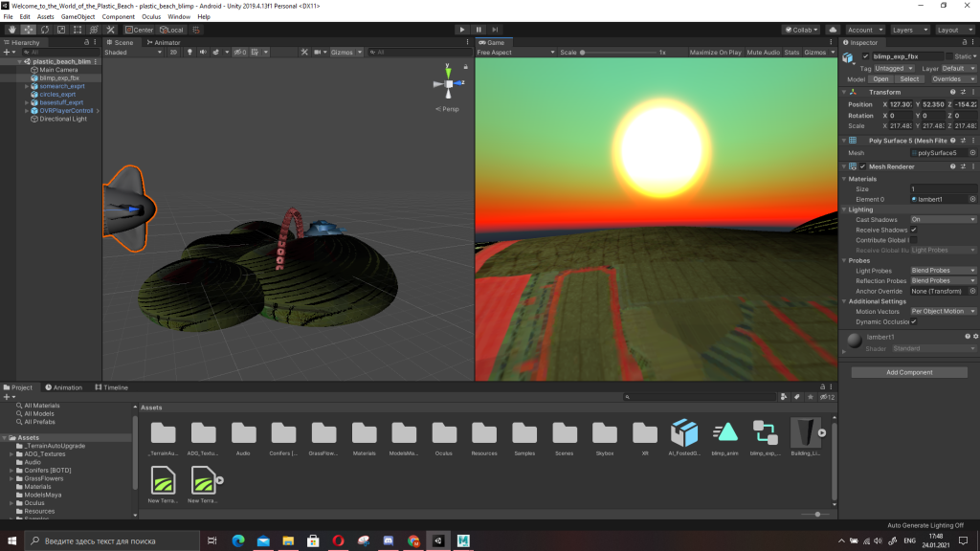
Task: Click the Project panel search field
Action: click(x=700, y=397)
